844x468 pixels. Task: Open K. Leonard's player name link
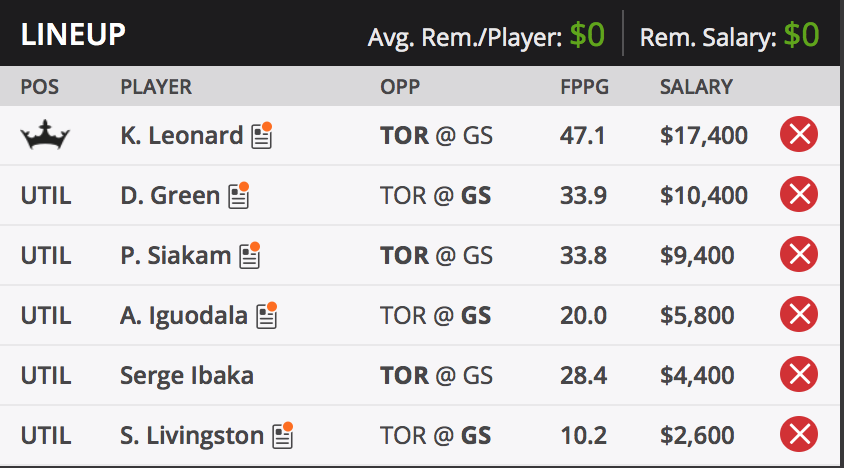pyautogui.click(x=181, y=135)
